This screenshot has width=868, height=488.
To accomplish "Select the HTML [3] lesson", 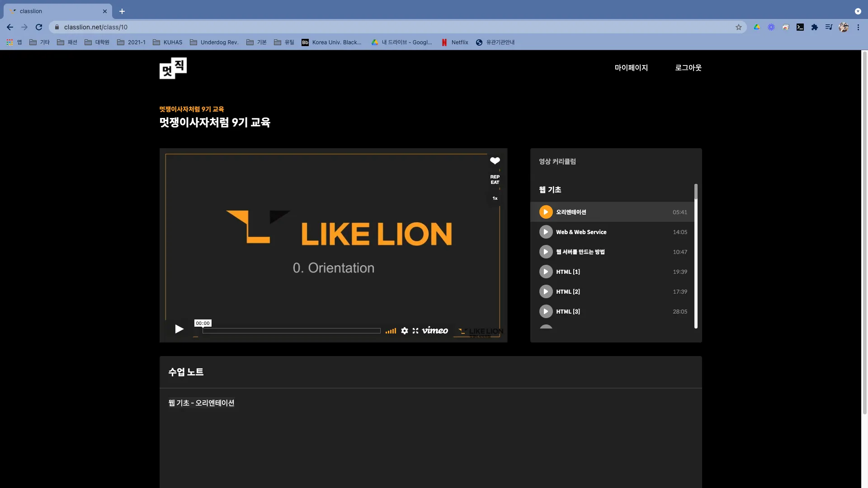I will (x=568, y=311).
